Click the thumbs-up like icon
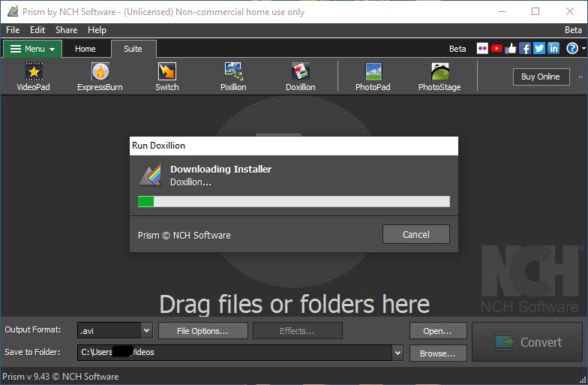Screen dimensions: 588x385 pyautogui.click(x=510, y=48)
